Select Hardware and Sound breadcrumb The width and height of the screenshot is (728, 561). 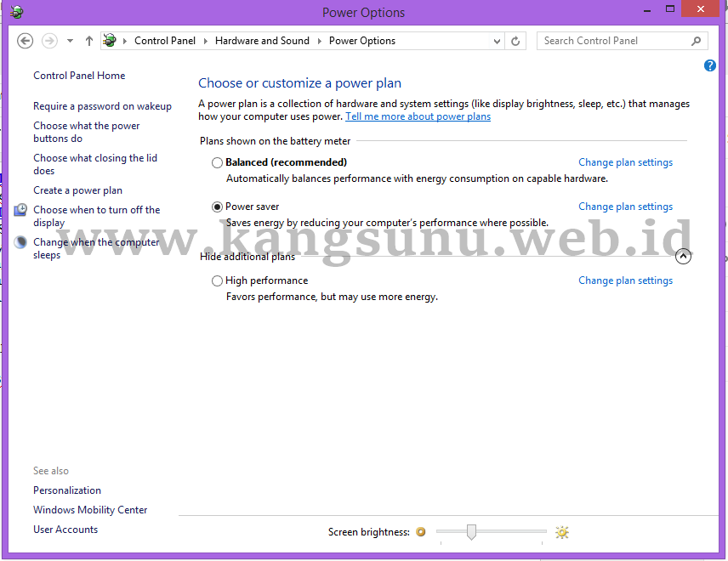coord(262,41)
